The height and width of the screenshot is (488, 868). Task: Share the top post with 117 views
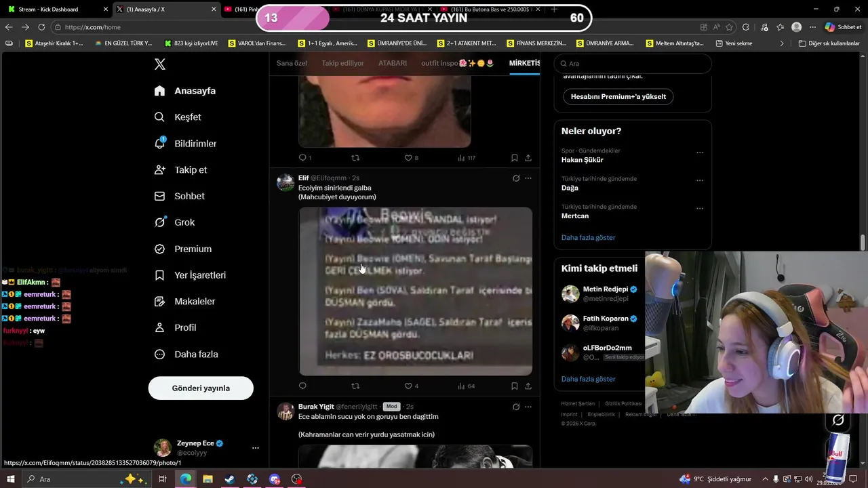pyautogui.click(x=528, y=158)
